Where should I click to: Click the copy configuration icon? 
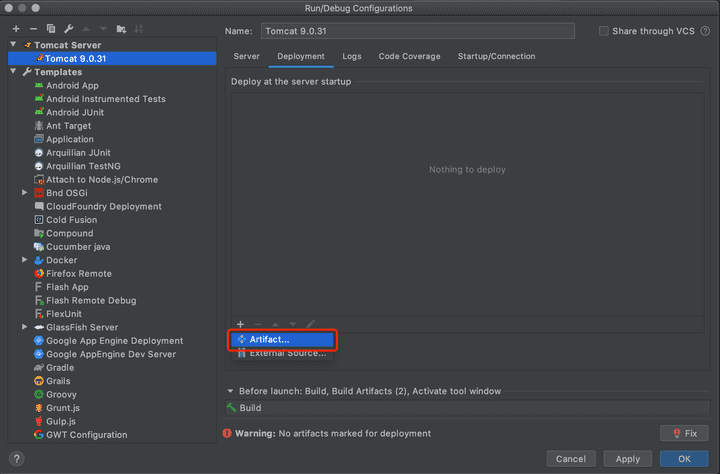click(51, 29)
